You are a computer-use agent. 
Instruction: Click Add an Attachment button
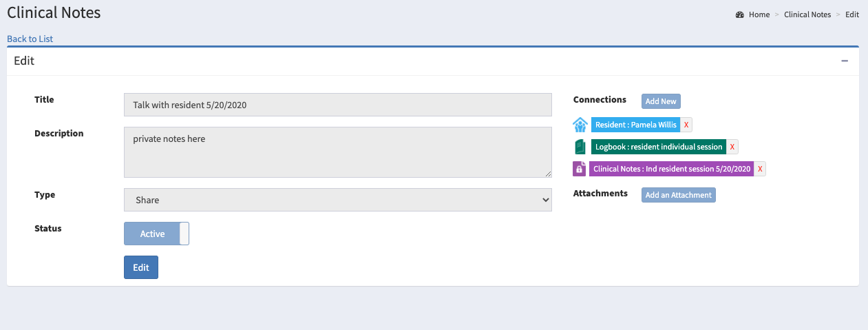click(x=679, y=195)
